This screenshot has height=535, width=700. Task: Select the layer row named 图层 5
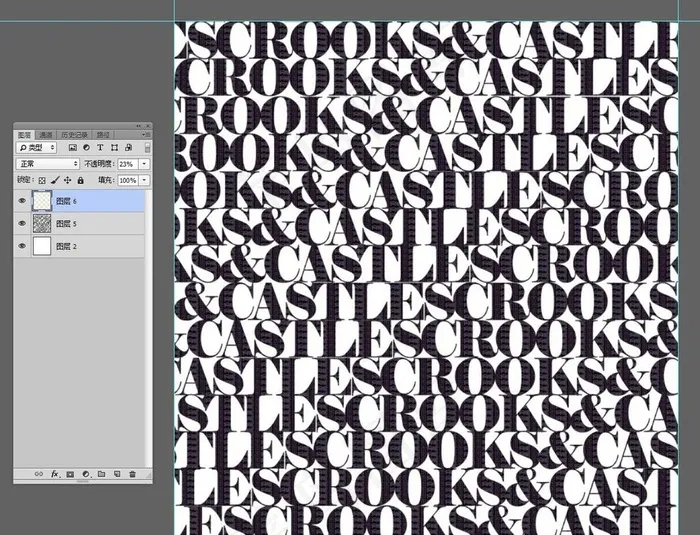click(79, 223)
